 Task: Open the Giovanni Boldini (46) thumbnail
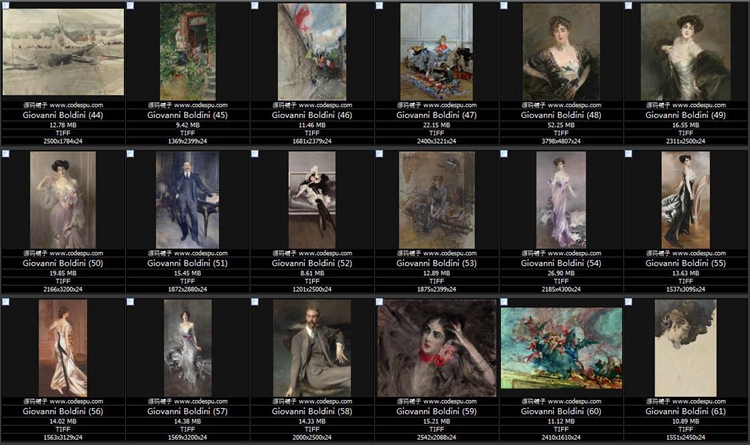pos(312,52)
